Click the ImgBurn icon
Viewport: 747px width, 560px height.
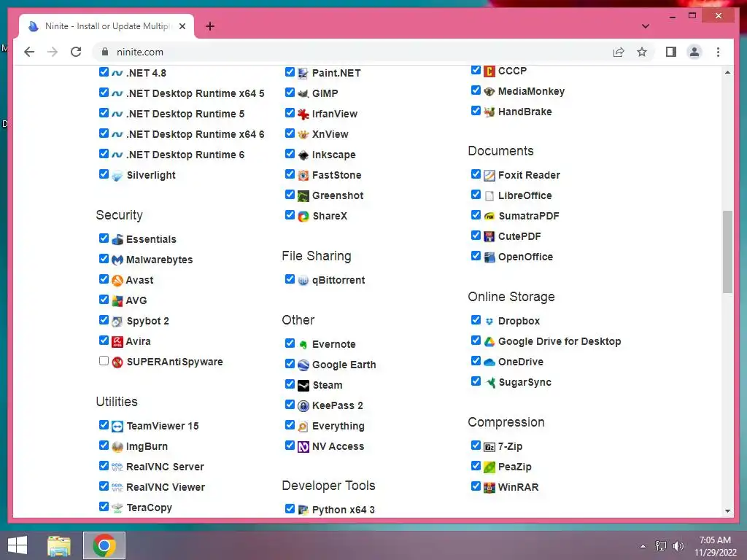[117, 447]
